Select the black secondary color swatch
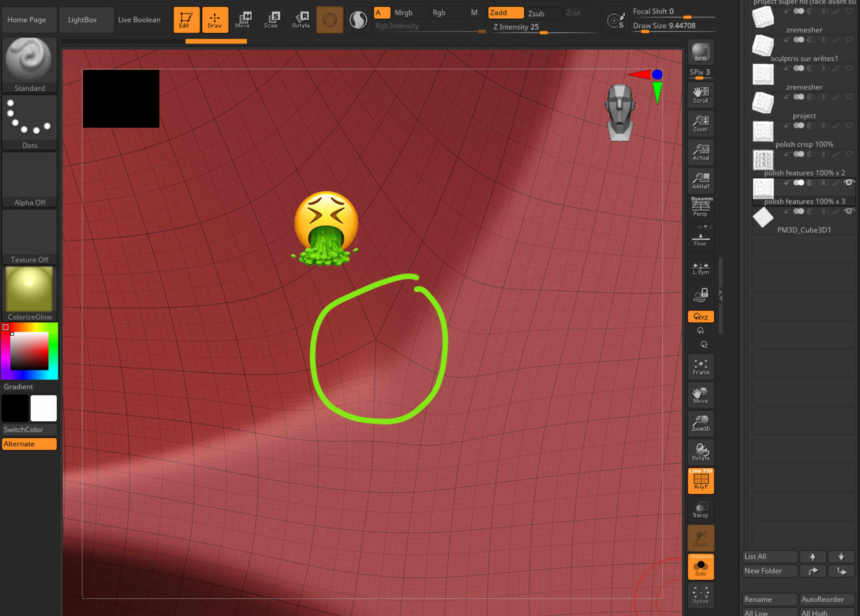This screenshot has height=616, width=860. click(15, 408)
